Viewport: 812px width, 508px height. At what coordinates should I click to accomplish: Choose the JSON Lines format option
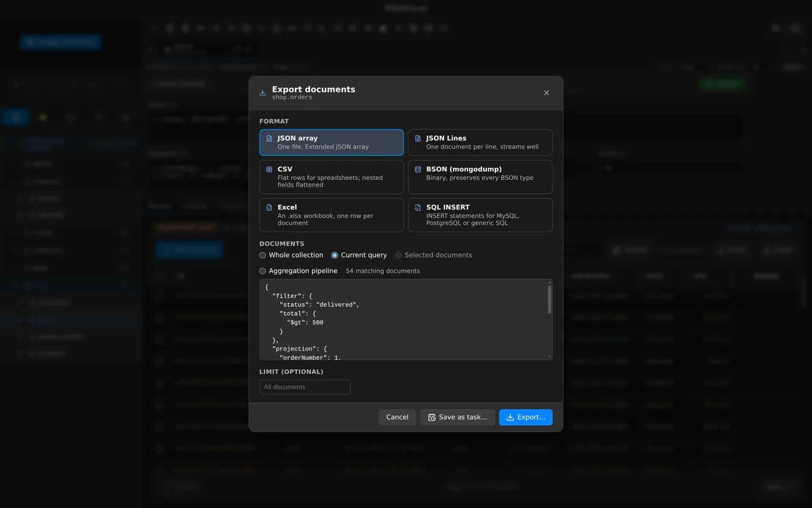(x=480, y=142)
